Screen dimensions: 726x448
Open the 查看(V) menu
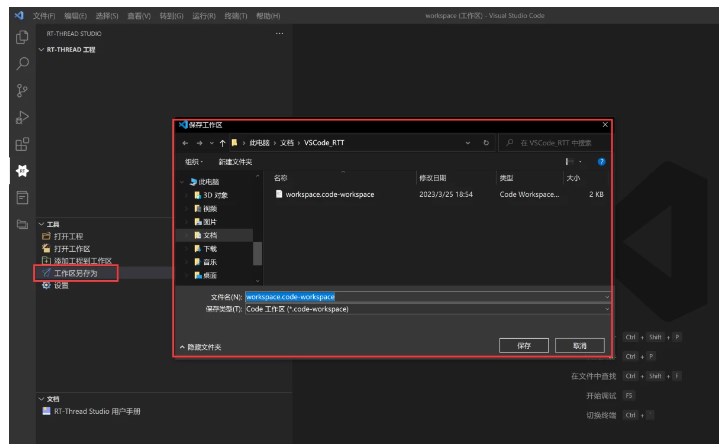point(139,16)
